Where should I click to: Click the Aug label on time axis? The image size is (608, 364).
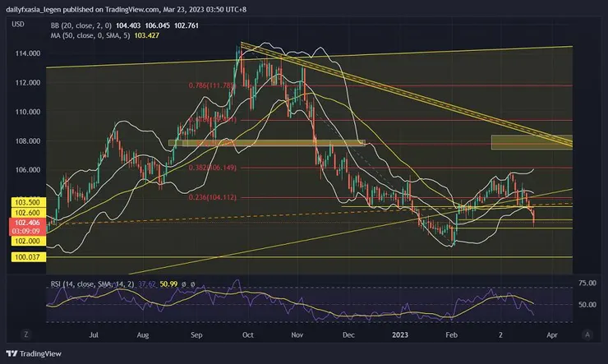click(x=143, y=335)
